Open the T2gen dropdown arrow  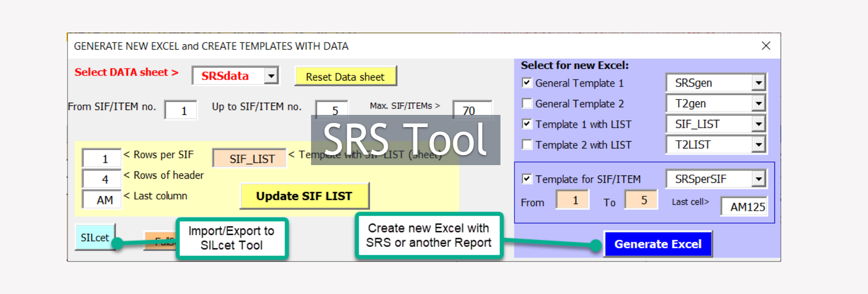[758, 104]
